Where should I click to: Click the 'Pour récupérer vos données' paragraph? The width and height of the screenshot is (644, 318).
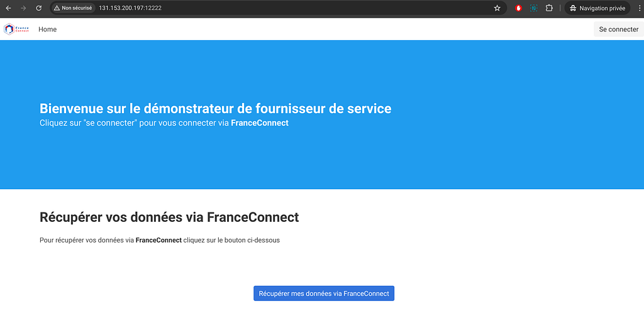(x=160, y=241)
